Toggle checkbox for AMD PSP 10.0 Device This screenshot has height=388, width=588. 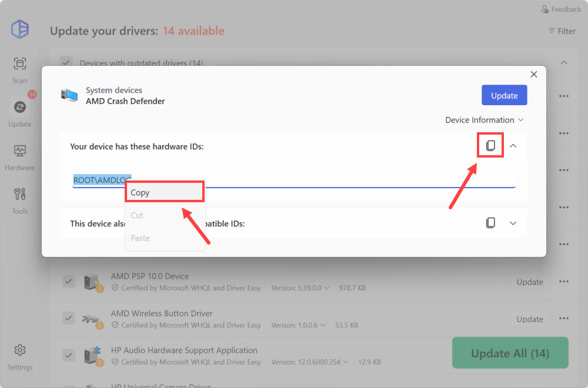(69, 282)
